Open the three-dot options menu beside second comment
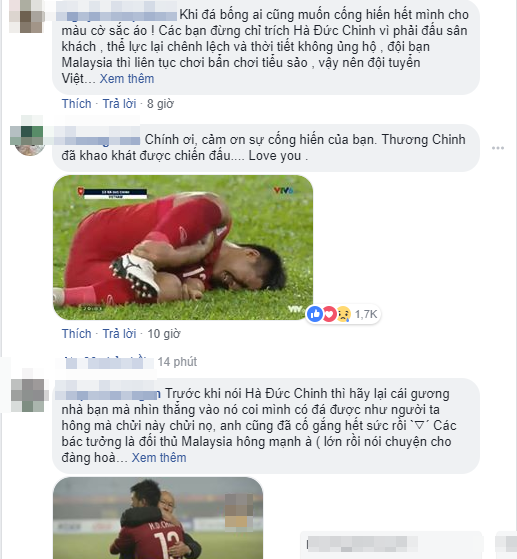Image resolution: width=517 pixels, height=559 pixels. [498, 148]
